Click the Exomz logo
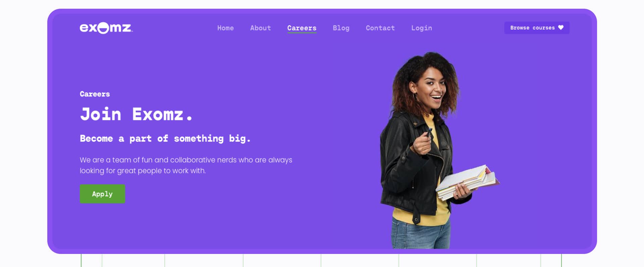The width and height of the screenshot is (644, 267). point(106,28)
